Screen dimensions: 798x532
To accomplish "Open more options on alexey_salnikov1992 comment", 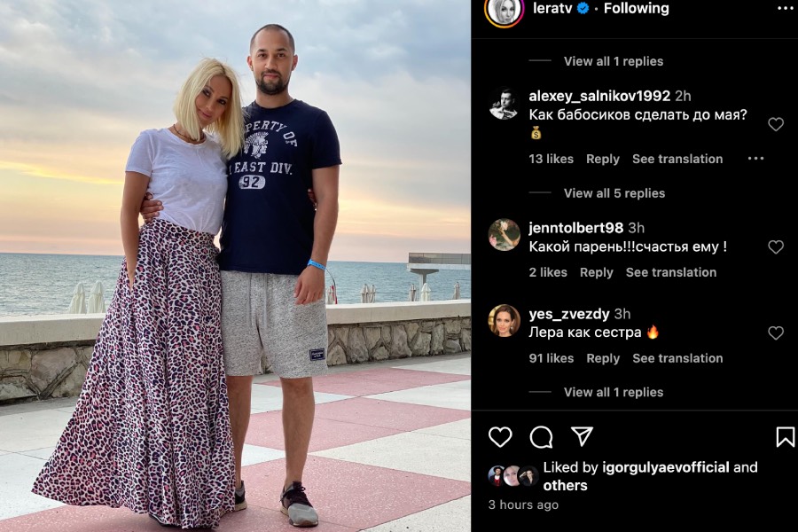I will click(755, 159).
